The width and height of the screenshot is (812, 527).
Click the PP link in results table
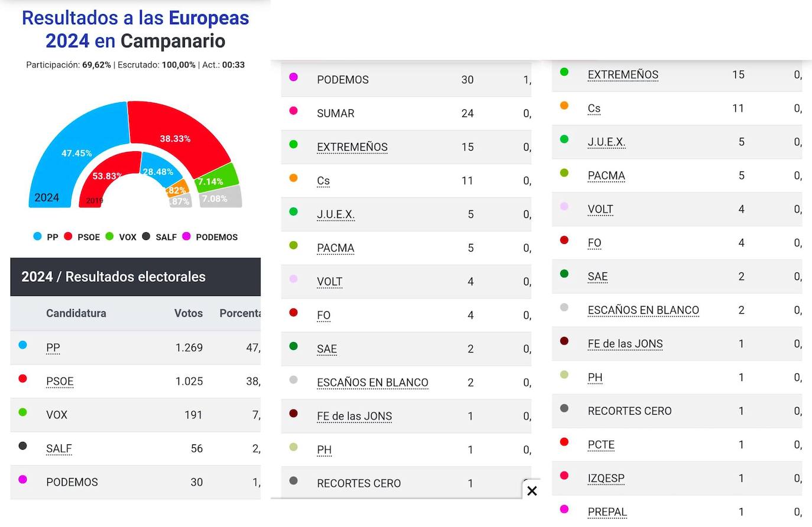point(53,348)
